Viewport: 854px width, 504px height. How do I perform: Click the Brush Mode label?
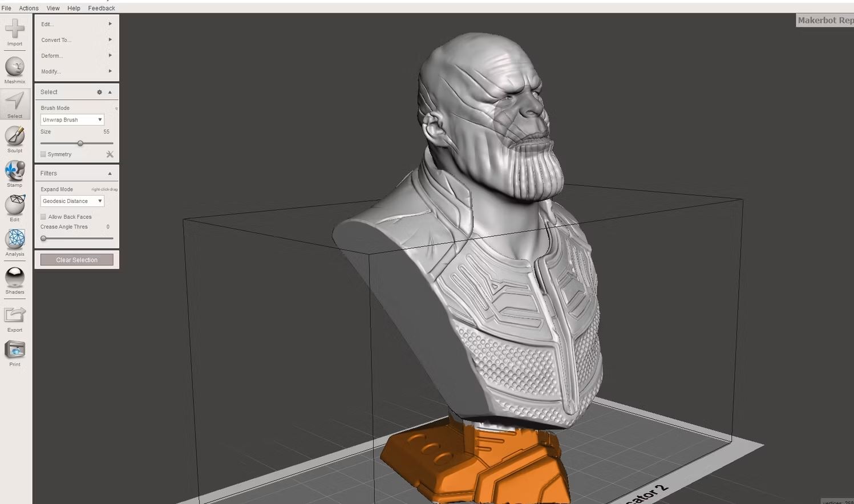tap(55, 108)
